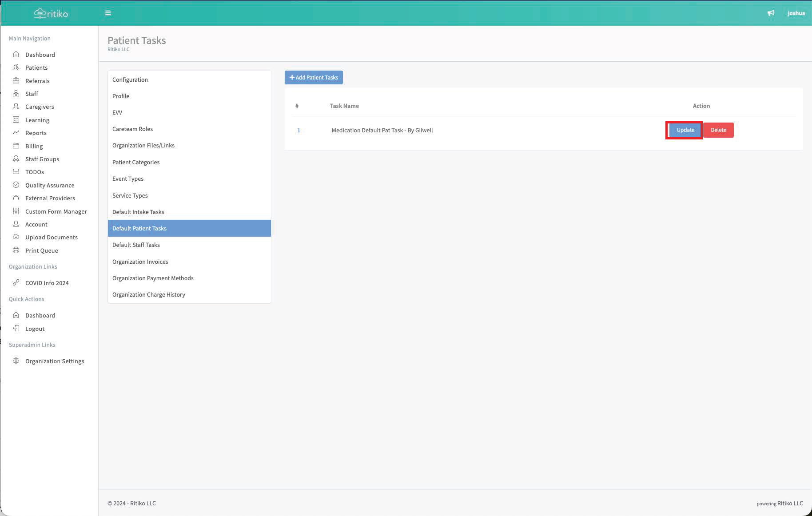Open the Quality Assurance page

(50, 185)
